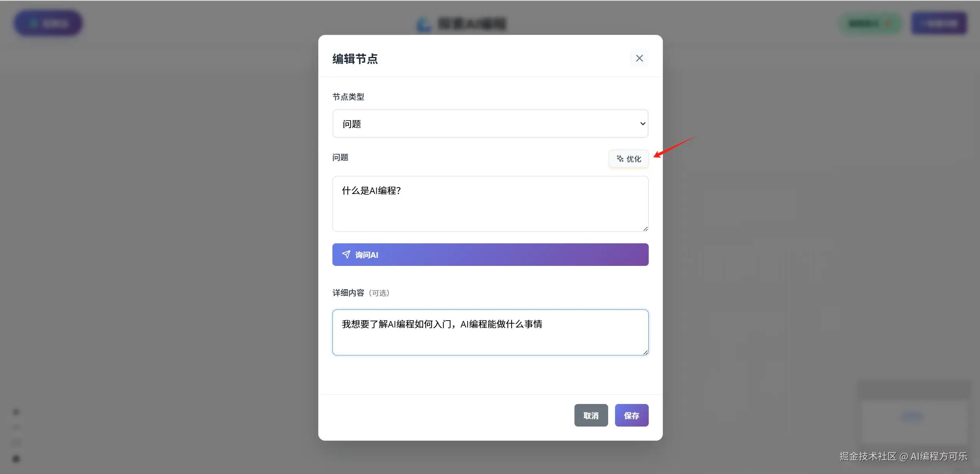Grab the resize grip of 详细内容 textarea
The height and width of the screenshot is (474, 980).
click(645, 352)
